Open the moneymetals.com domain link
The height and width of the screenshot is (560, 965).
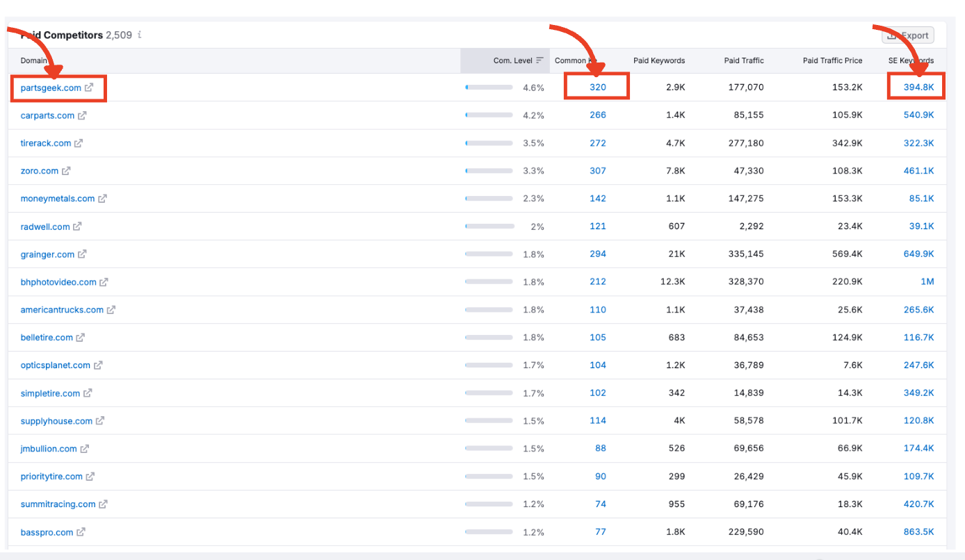(58, 198)
